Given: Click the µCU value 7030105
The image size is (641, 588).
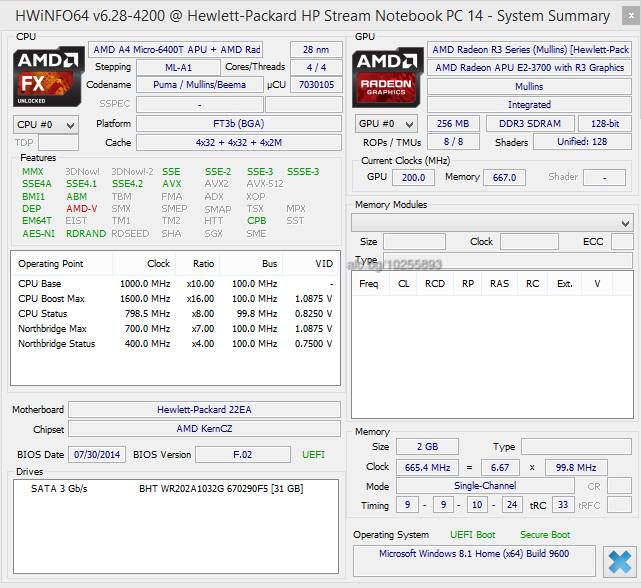Looking at the screenshot, I should coord(316,85).
